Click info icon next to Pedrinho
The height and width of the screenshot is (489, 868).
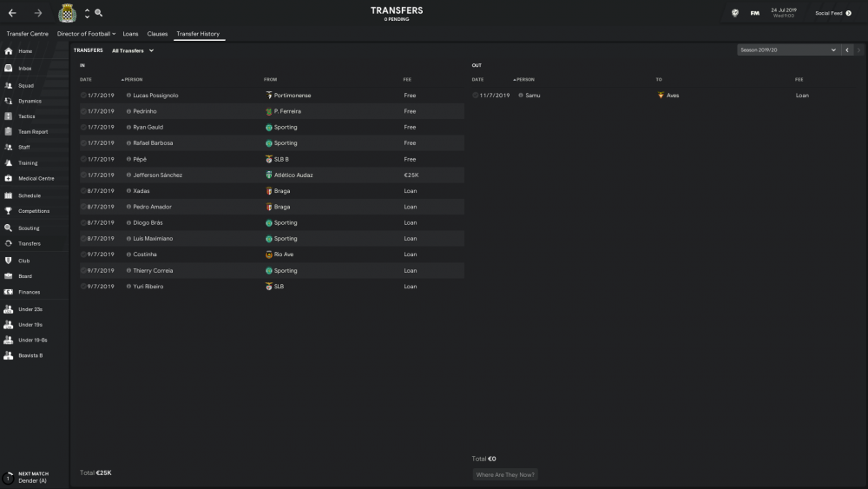point(128,111)
